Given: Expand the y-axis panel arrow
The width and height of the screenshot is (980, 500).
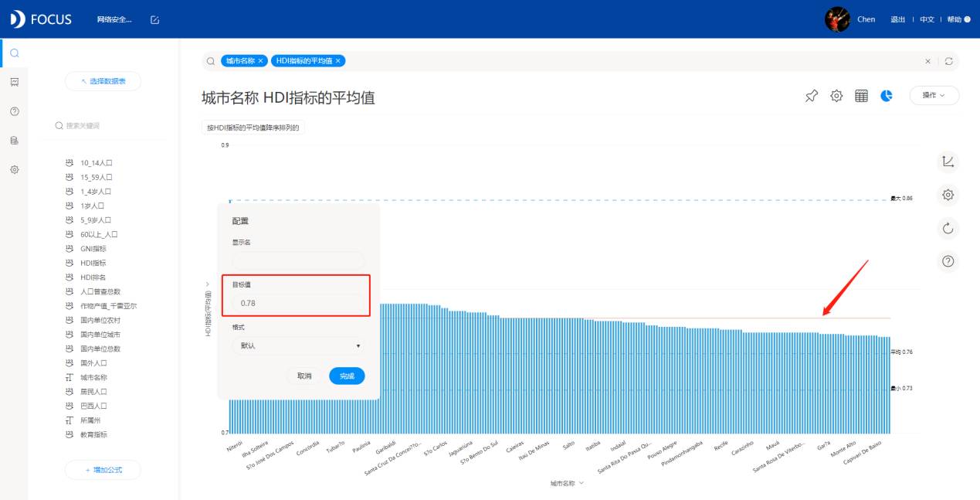Looking at the screenshot, I should pos(207,284).
